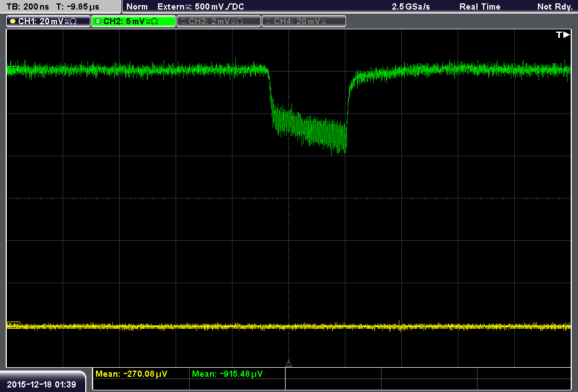Click the trigger time triangle at grid bottom
578x392 pixels.
[288, 364]
